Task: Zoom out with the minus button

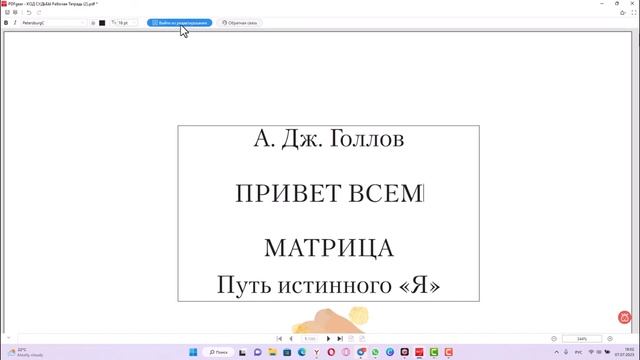Action: point(554,339)
